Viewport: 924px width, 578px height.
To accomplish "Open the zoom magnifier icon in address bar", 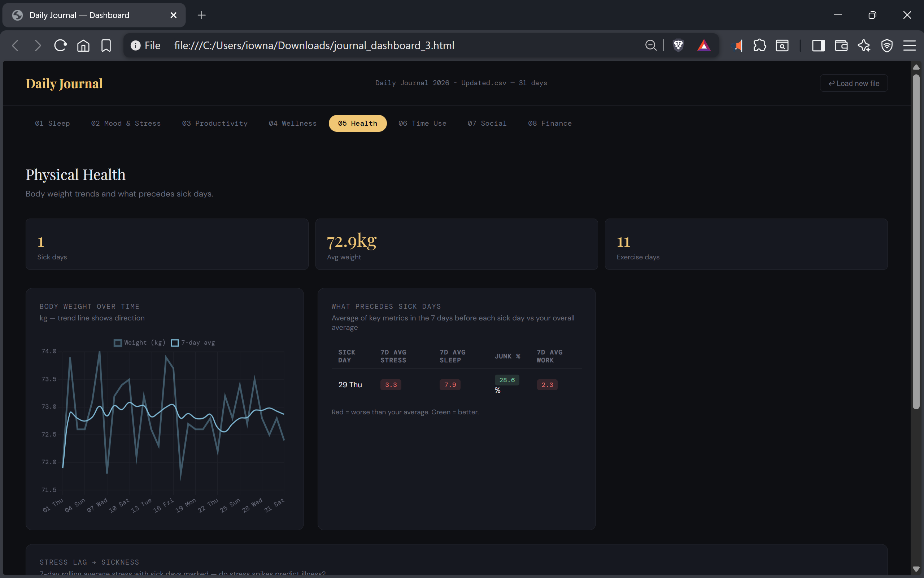I will (651, 46).
